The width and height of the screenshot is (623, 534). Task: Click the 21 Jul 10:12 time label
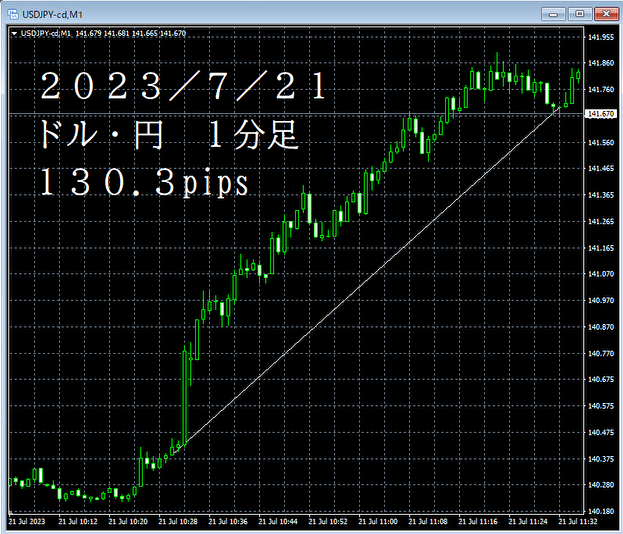coord(78,521)
